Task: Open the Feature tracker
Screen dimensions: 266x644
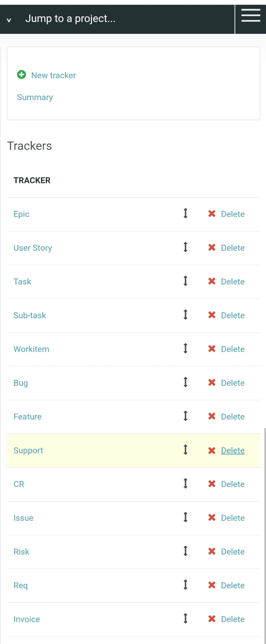Action: pyautogui.click(x=28, y=417)
